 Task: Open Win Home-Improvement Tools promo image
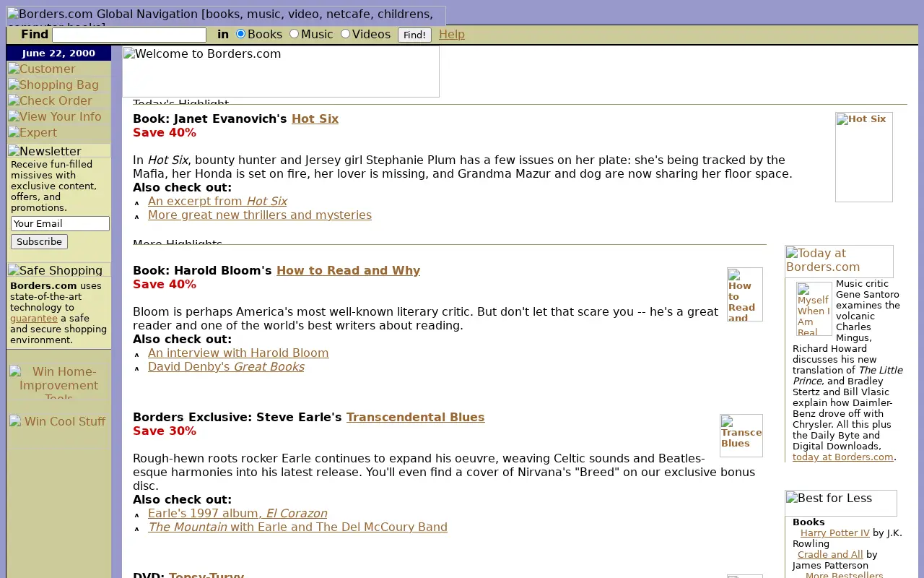click(58, 383)
